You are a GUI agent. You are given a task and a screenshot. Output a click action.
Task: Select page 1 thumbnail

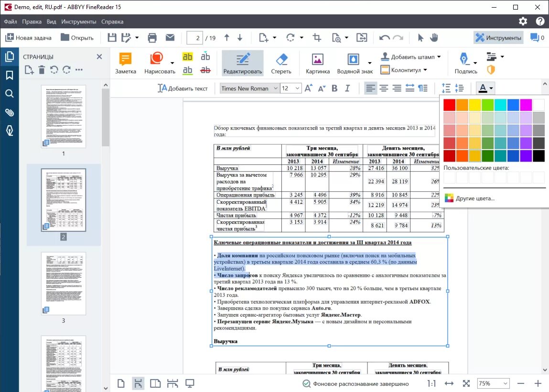pos(64,116)
